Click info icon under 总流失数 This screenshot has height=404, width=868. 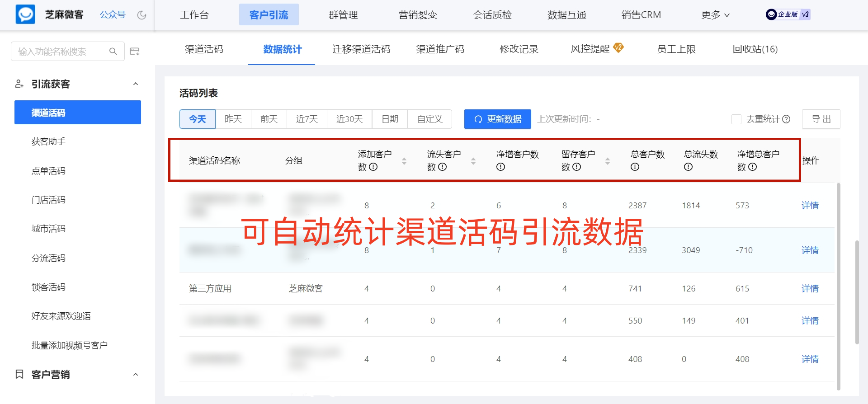click(x=688, y=167)
